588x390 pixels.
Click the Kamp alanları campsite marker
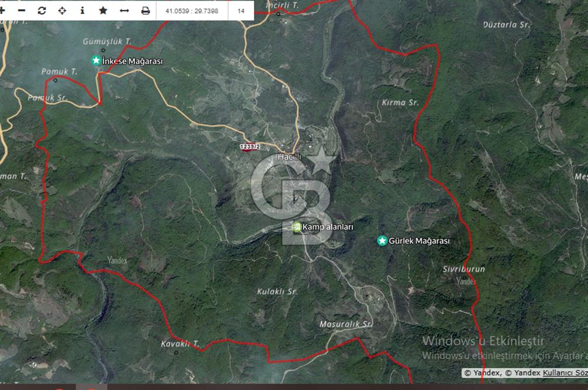(297, 227)
